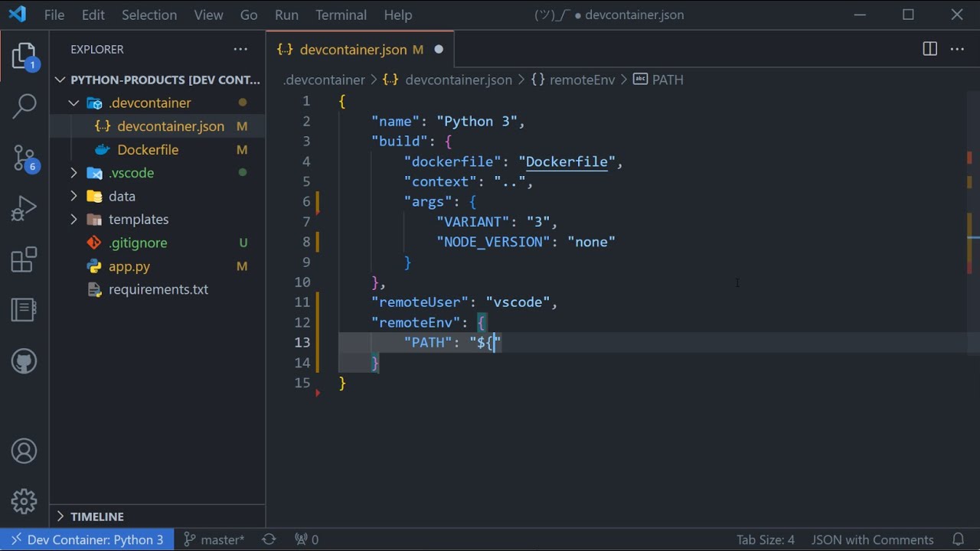Open Source Control view with 6 badge

24,158
